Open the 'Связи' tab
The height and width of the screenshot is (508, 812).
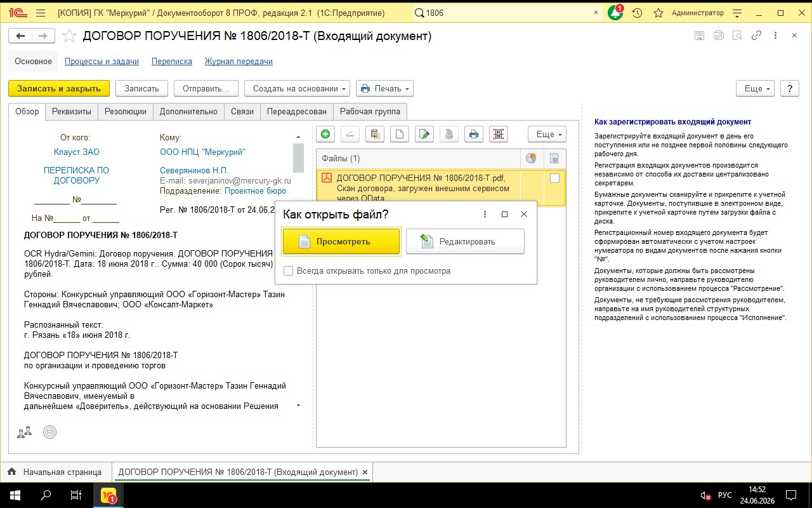[x=242, y=112]
